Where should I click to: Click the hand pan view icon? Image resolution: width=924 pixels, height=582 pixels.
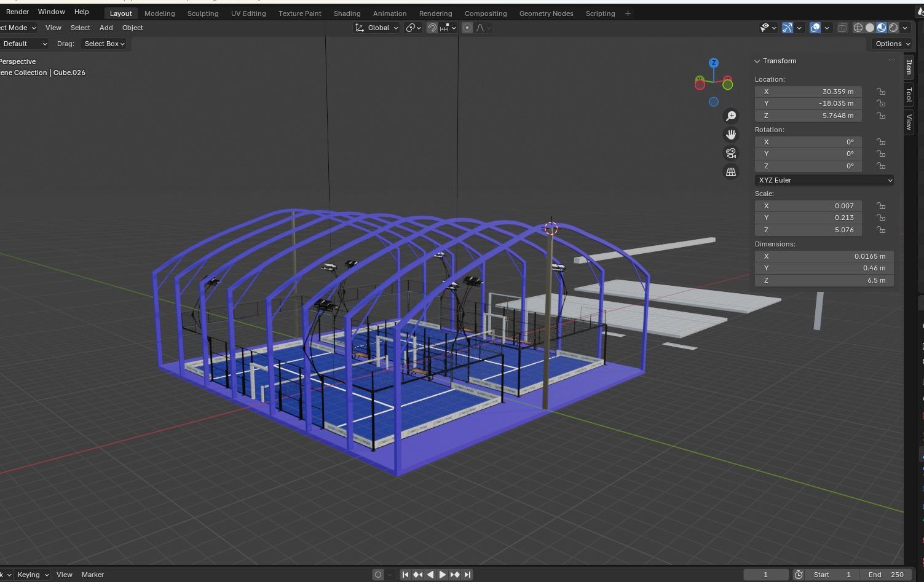(x=731, y=135)
